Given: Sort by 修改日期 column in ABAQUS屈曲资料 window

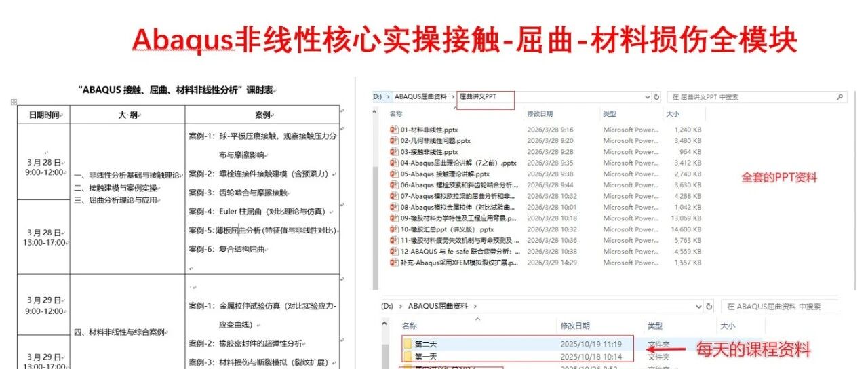Looking at the screenshot, I should click(575, 326).
